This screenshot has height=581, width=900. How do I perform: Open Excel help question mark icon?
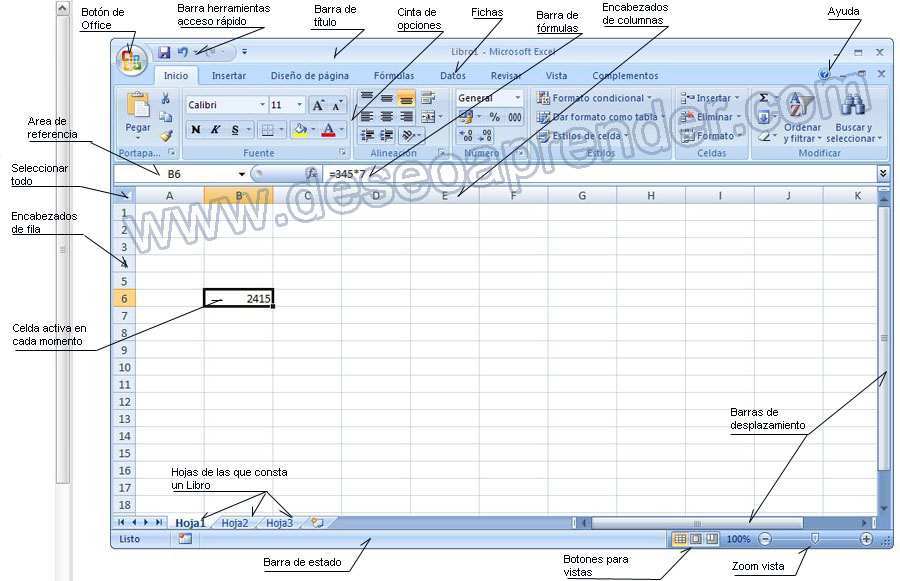pos(823,75)
